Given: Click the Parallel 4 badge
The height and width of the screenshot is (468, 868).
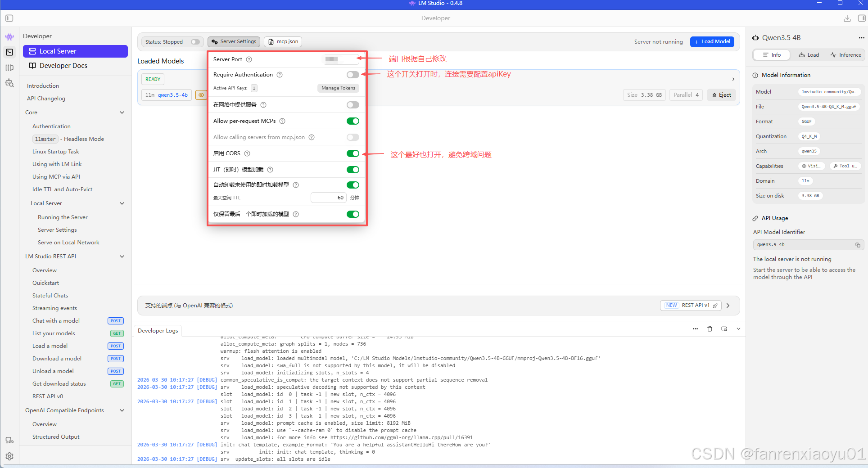Looking at the screenshot, I should coord(686,95).
